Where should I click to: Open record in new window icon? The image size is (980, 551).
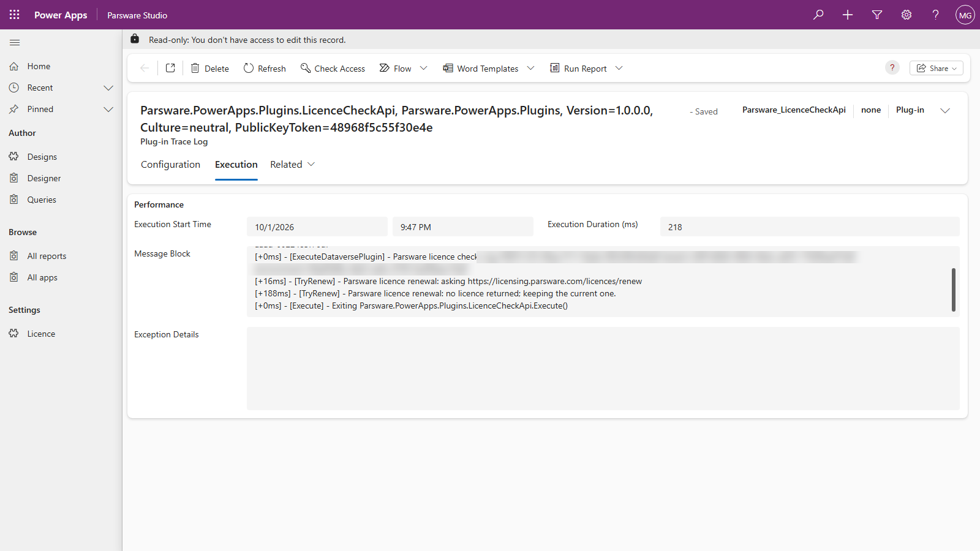click(170, 68)
